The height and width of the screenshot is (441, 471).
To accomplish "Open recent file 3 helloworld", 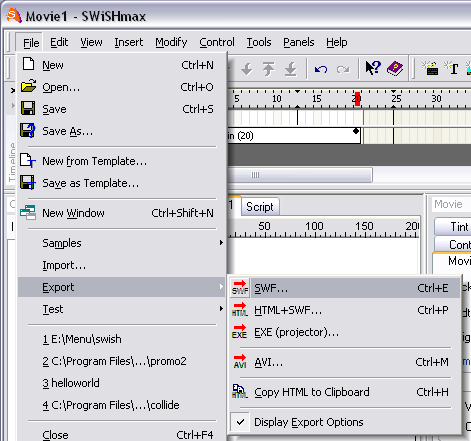I will 122,383.
